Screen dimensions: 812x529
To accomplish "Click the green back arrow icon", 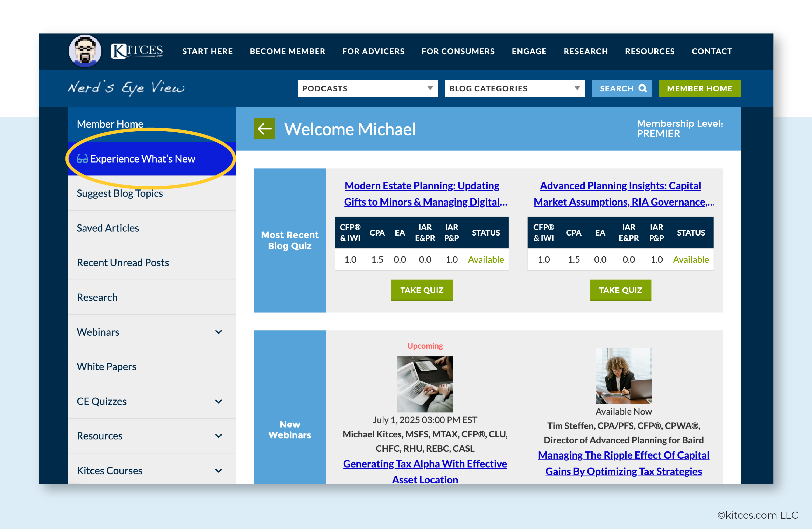I will [x=264, y=129].
